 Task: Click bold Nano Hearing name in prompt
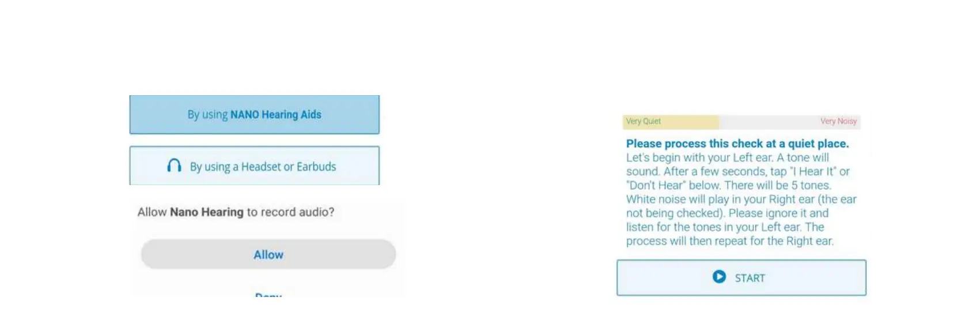coord(206,212)
